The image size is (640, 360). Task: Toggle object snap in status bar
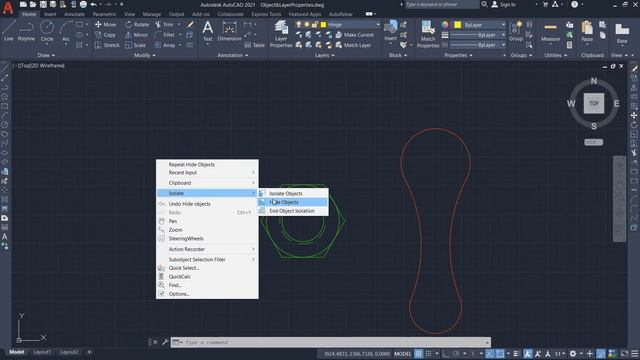pyautogui.click(x=500, y=354)
